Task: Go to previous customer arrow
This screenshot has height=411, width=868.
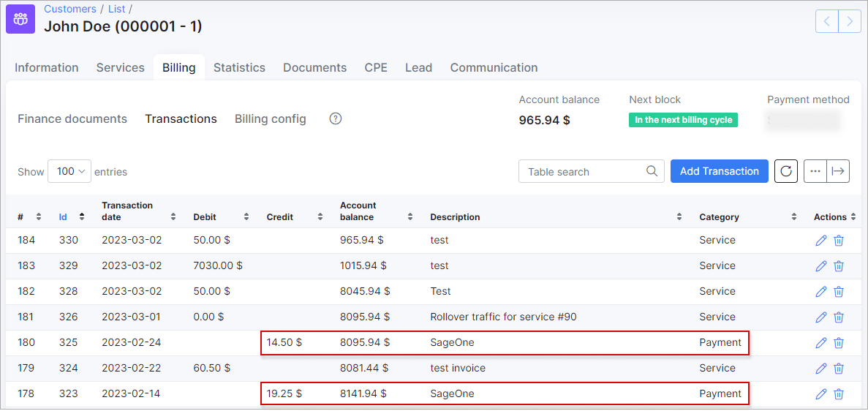Action: [x=827, y=21]
